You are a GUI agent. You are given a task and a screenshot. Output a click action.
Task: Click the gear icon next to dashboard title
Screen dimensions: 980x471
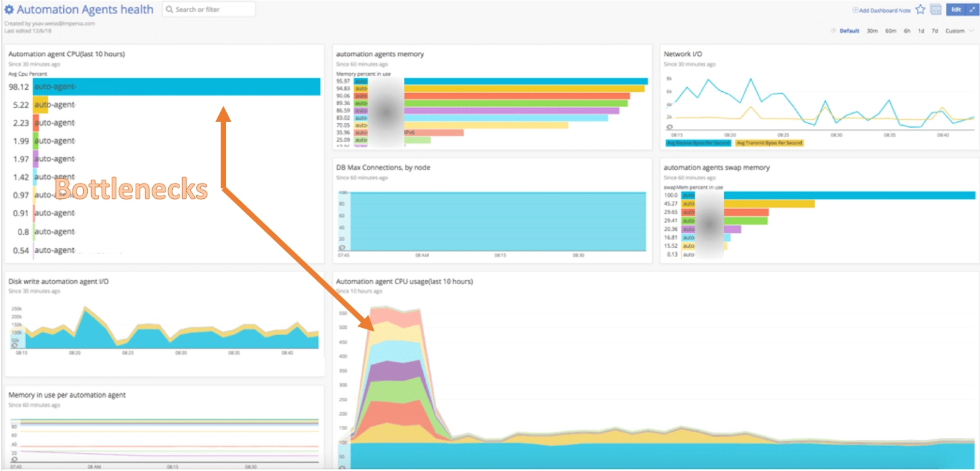tap(10, 9)
